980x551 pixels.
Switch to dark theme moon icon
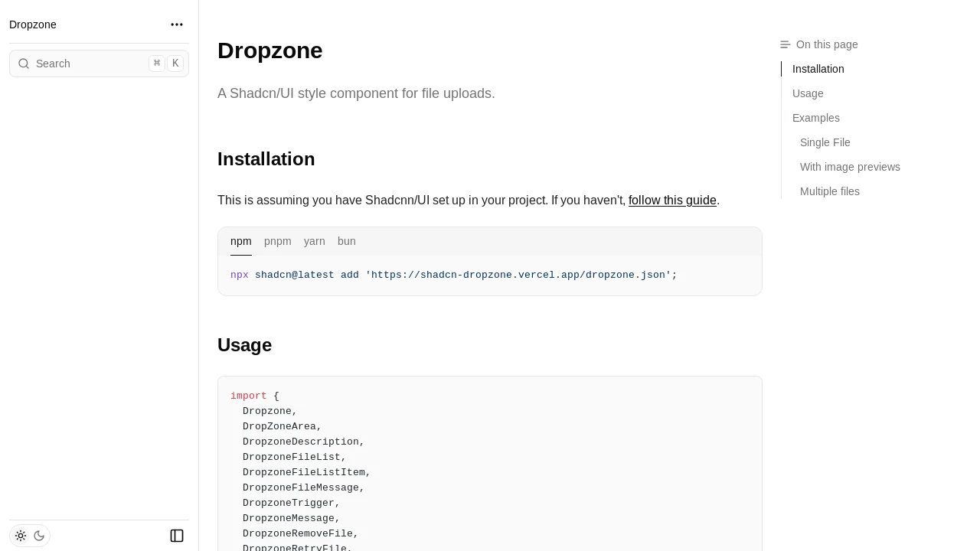(x=39, y=536)
